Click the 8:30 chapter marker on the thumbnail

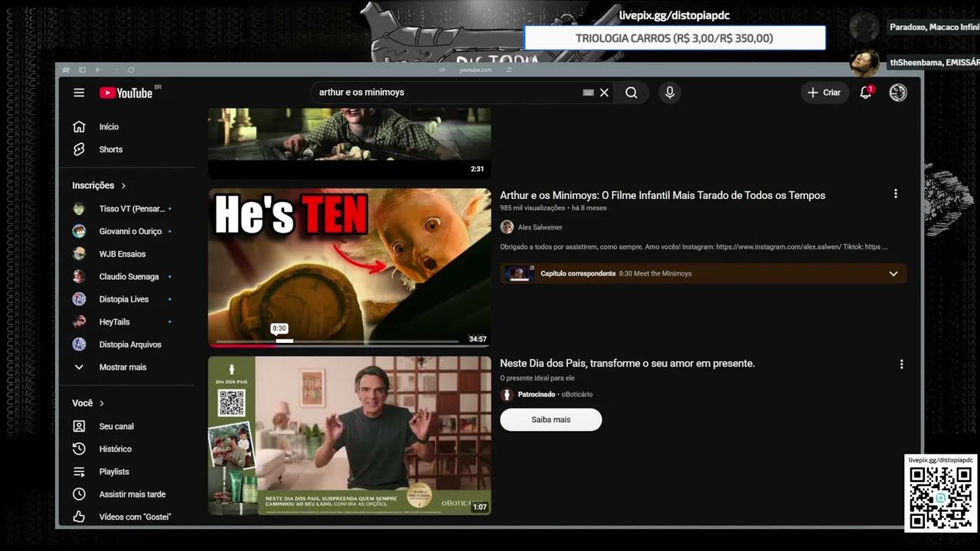click(279, 328)
